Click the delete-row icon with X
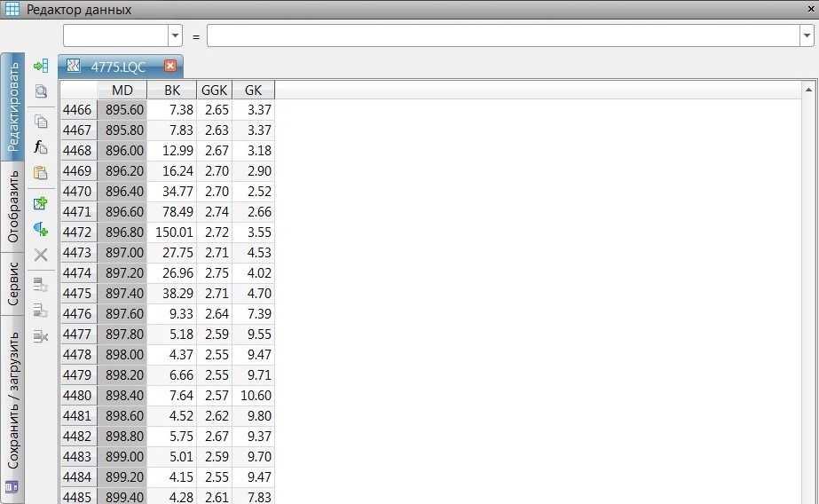Screen dimensions: 819x504 (41, 335)
